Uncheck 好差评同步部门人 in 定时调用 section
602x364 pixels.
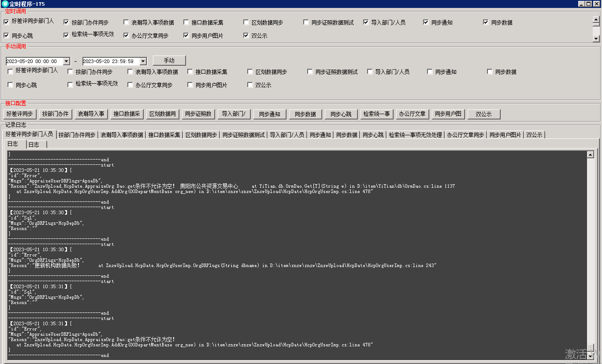point(6,22)
